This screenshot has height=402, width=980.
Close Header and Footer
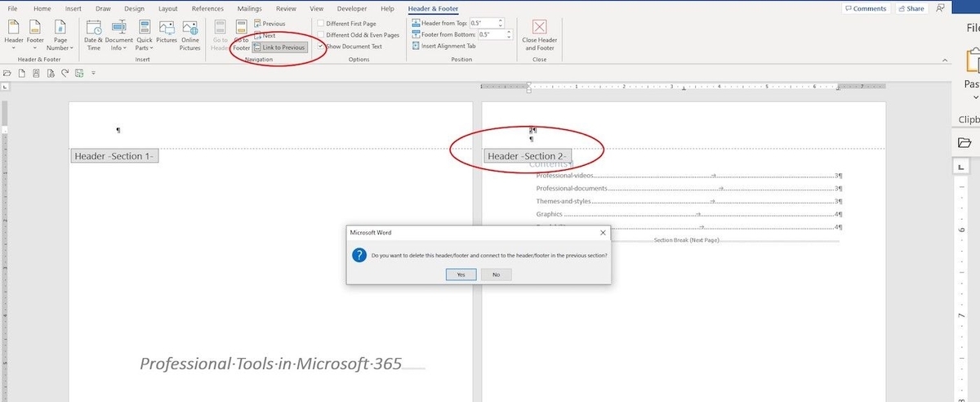540,35
